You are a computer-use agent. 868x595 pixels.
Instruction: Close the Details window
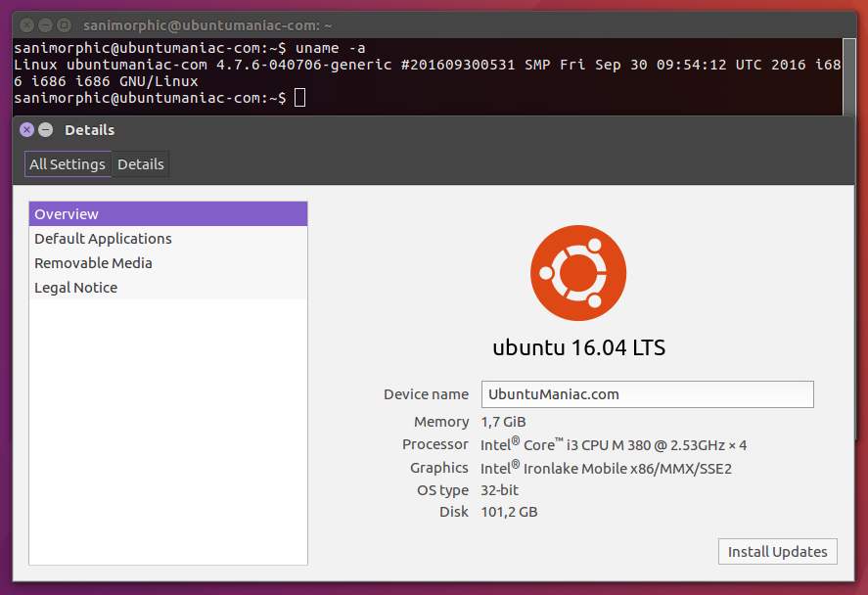click(x=26, y=130)
